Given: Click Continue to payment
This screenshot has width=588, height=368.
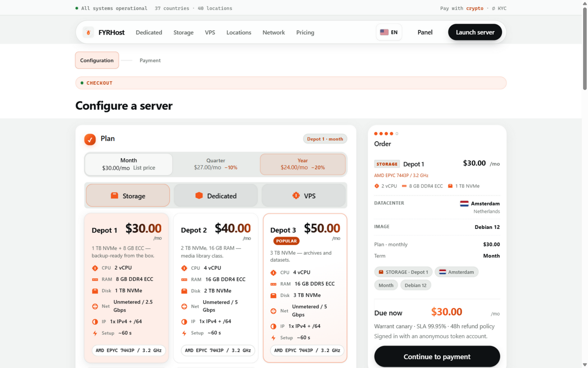Looking at the screenshot, I should 437,357.
